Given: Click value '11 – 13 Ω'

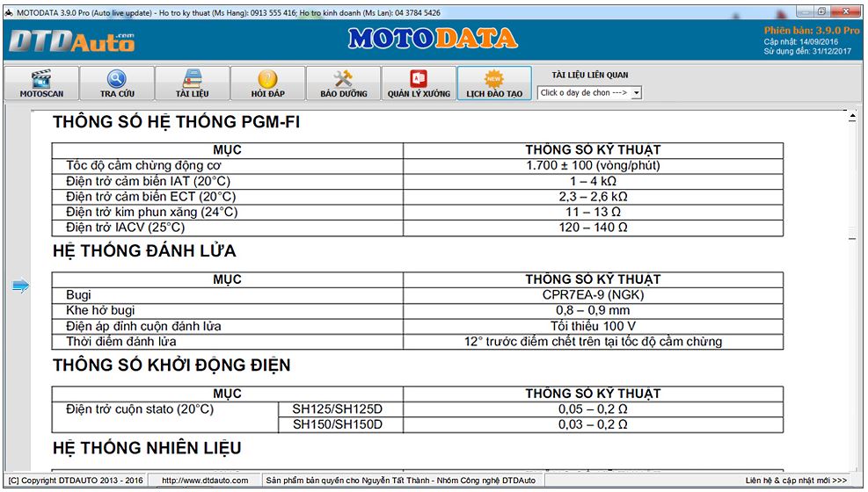Looking at the screenshot, I should (x=593, y=212).
